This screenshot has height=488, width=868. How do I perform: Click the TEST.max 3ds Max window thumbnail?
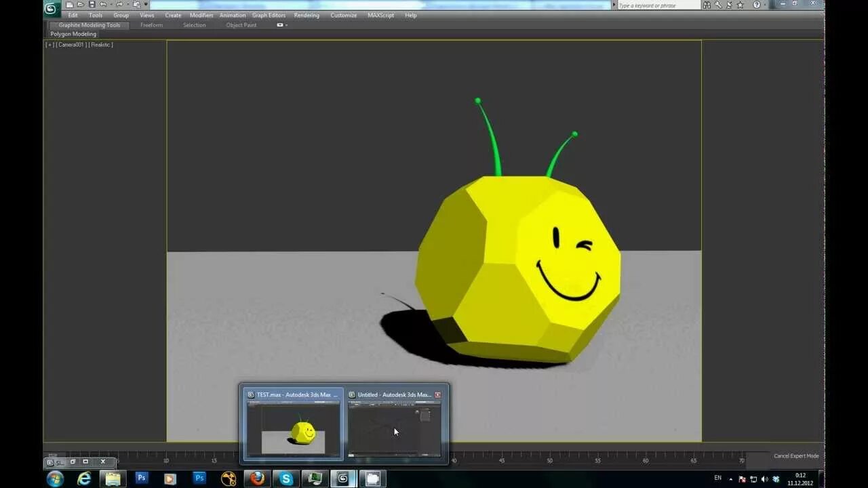(x=293, y=423)
